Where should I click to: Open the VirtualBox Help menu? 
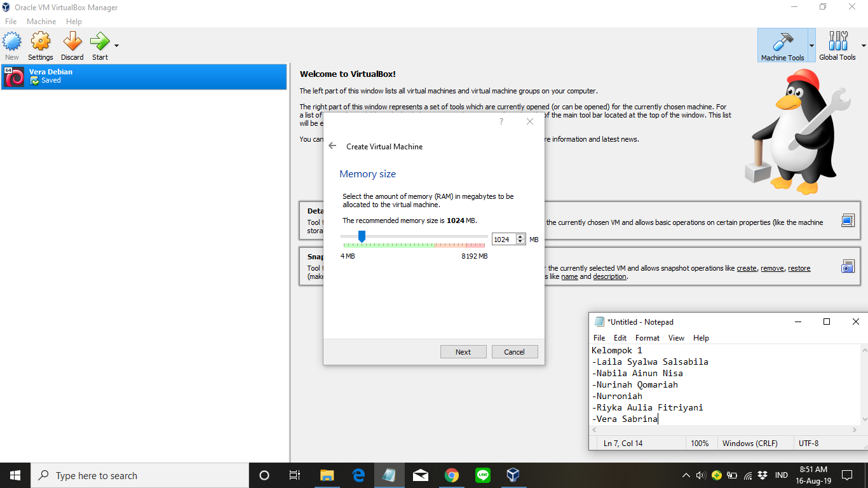tap(74, 22)
